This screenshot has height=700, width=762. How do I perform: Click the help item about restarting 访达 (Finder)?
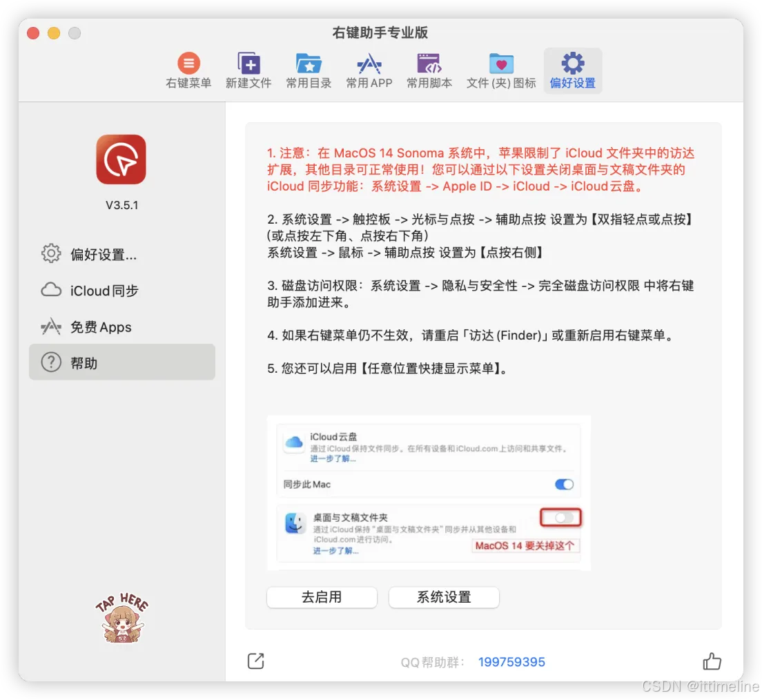pos(471,335)
